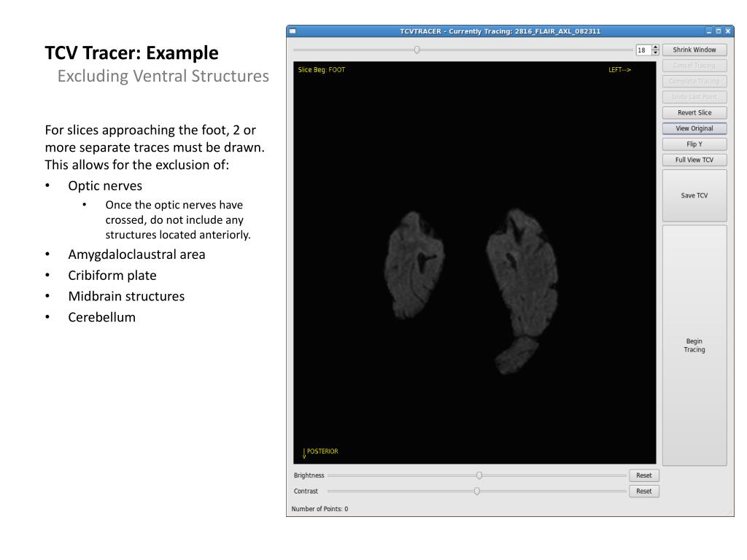Click the TCVTRACER title bar text
This screenshot has width=747, height=560.
(x=500, y=31)
